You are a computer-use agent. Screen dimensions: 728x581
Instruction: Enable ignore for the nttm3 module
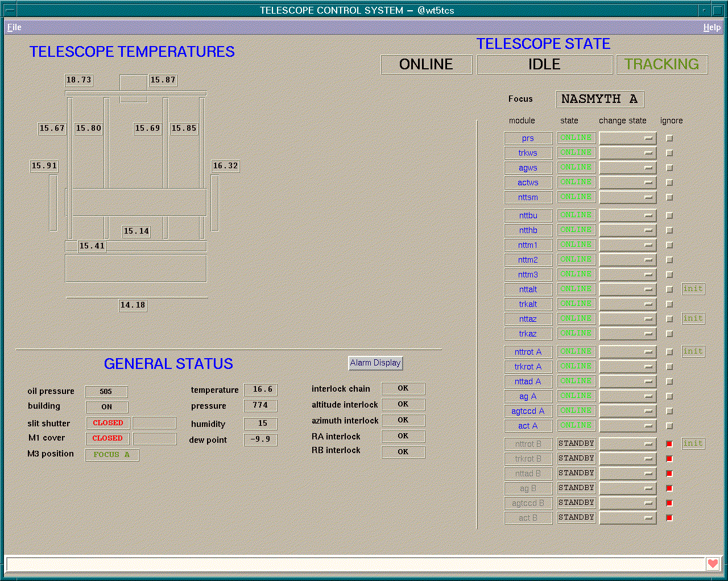(x=669, y=275)
